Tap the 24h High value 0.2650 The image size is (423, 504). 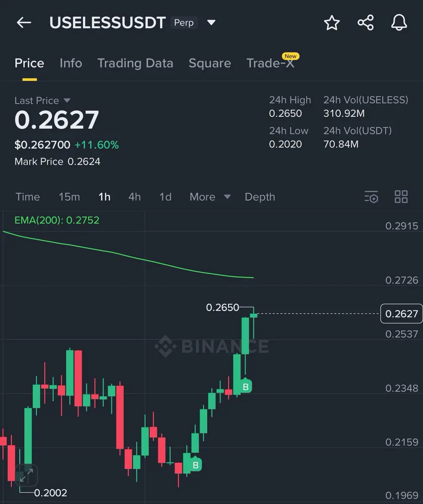pyautogui.click(x=285, y=113)
